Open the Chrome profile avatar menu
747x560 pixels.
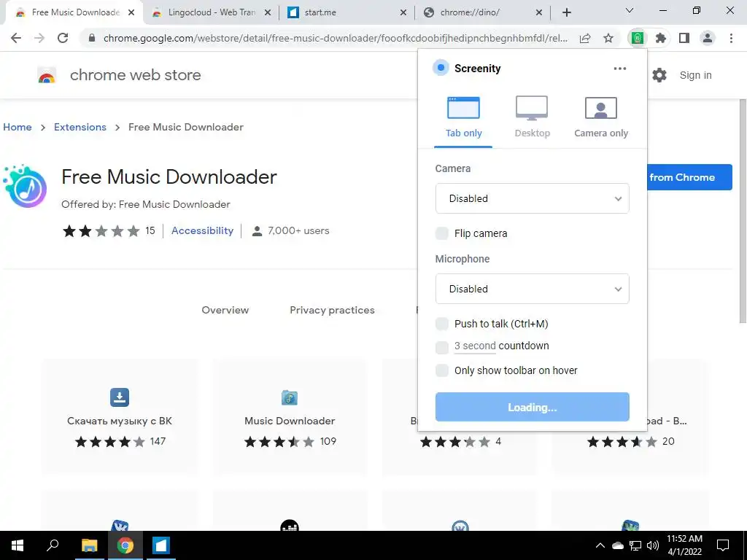point(708,38)
